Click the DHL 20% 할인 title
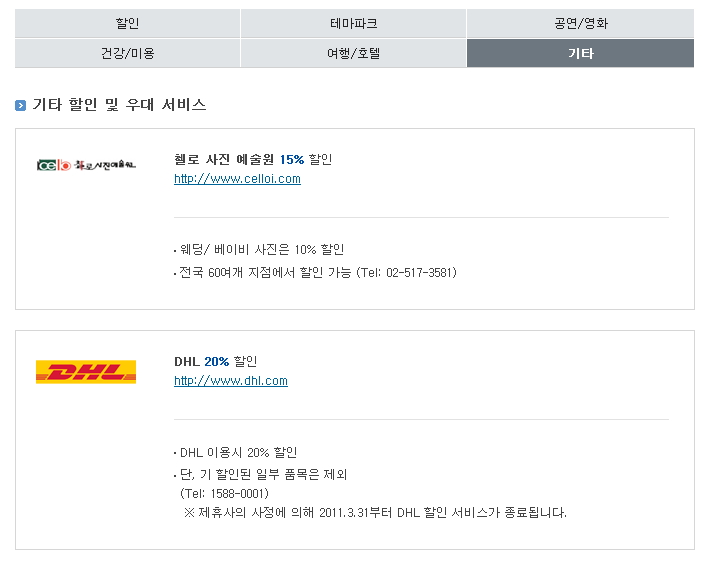706x564 pixels. pyautogui.click(x=215, y=361)
